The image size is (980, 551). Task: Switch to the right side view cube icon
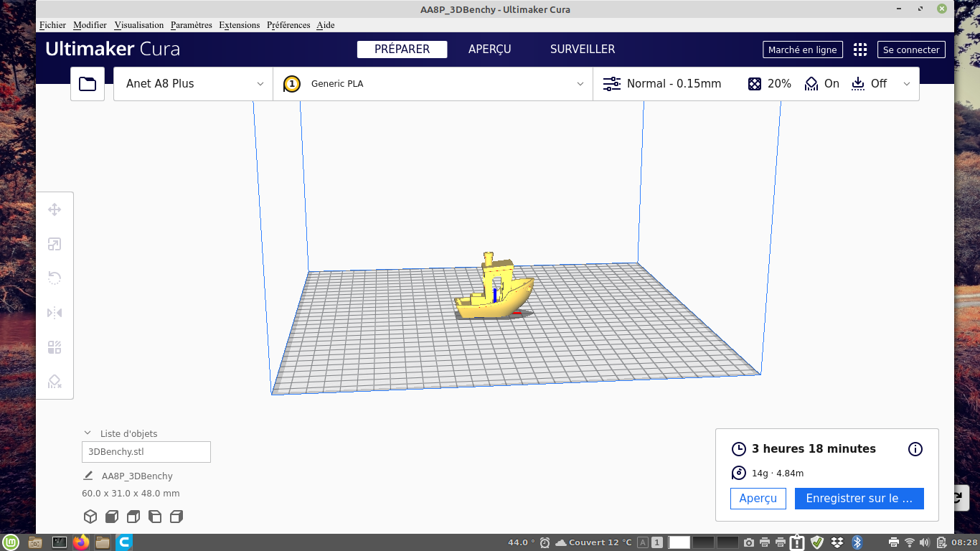pos(176,517)
